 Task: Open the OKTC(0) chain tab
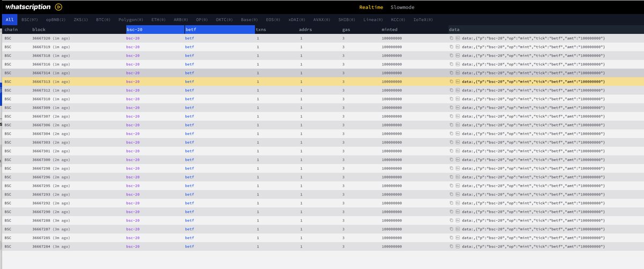point(225,19)
